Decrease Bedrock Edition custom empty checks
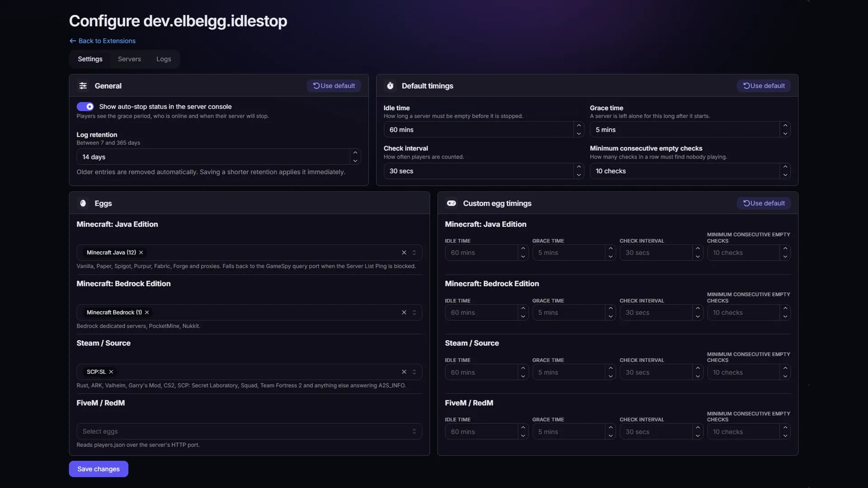This screenshot has width=868, height=488. pyautogui.click(x=785, y=317)
